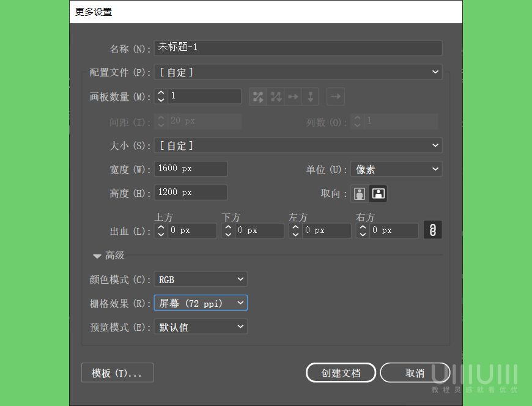Viewport: 532px width, 406px height.
Task: Select portrait orientation for the document
Action: pyautogui.click(x=360, y=193)
